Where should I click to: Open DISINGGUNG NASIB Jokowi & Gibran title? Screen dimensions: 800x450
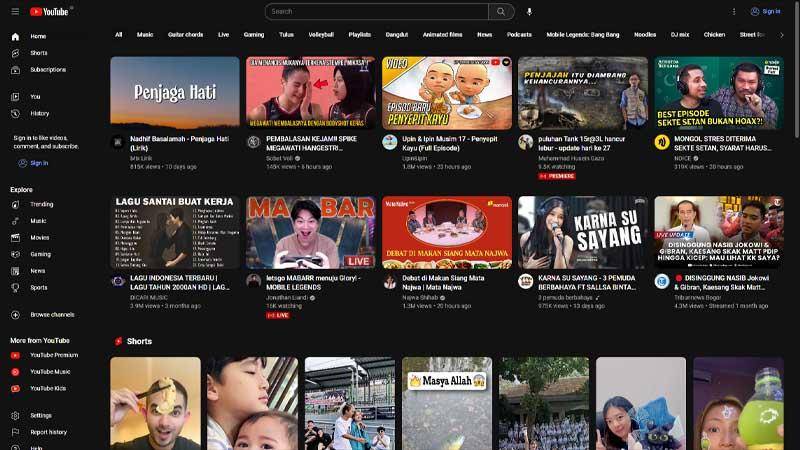(x=722, y=283)
